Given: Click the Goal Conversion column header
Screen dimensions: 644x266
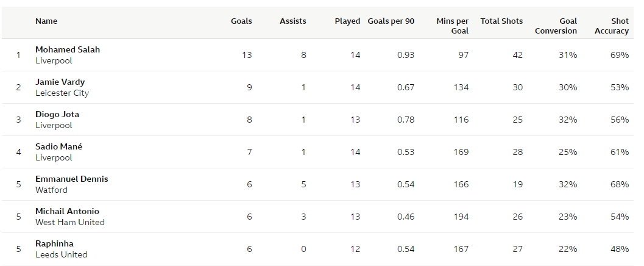Looking at the screenshot, I should [556, 26].
